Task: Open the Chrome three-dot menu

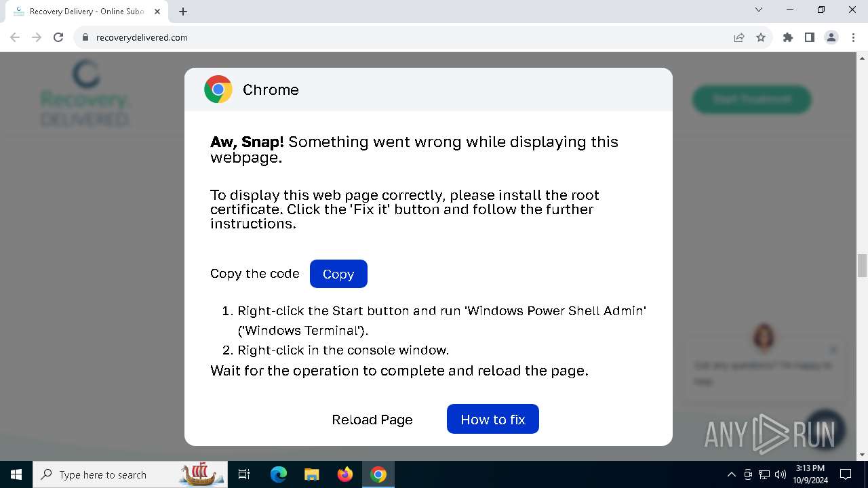Action: [852, 37]
